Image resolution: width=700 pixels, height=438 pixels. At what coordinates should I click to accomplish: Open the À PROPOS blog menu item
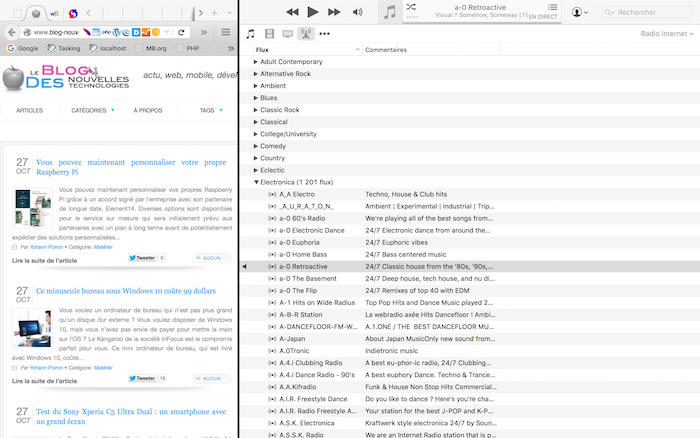point(148,110)
